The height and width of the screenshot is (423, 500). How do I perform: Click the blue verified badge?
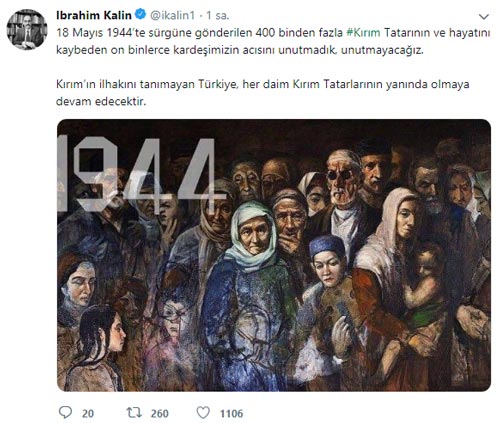pos(140,14)
